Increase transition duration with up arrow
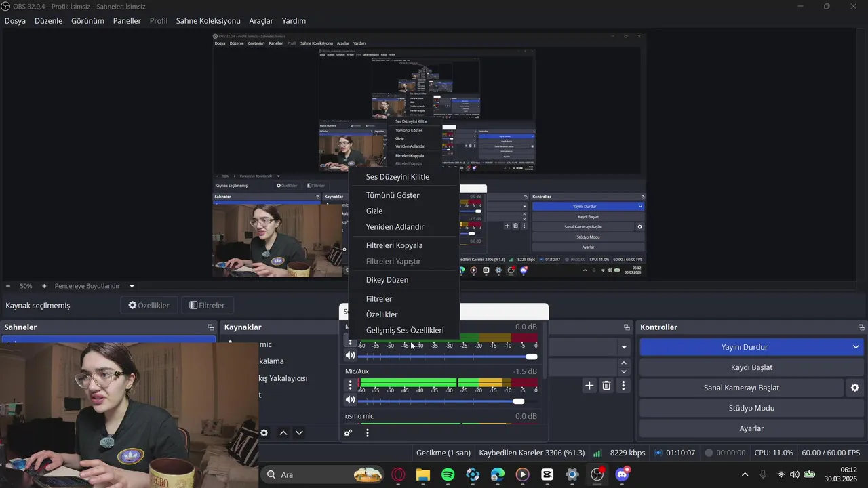Image resolution: width=868 pixels, height=488 pixels. pyautogui.click(x=624, y=363)
